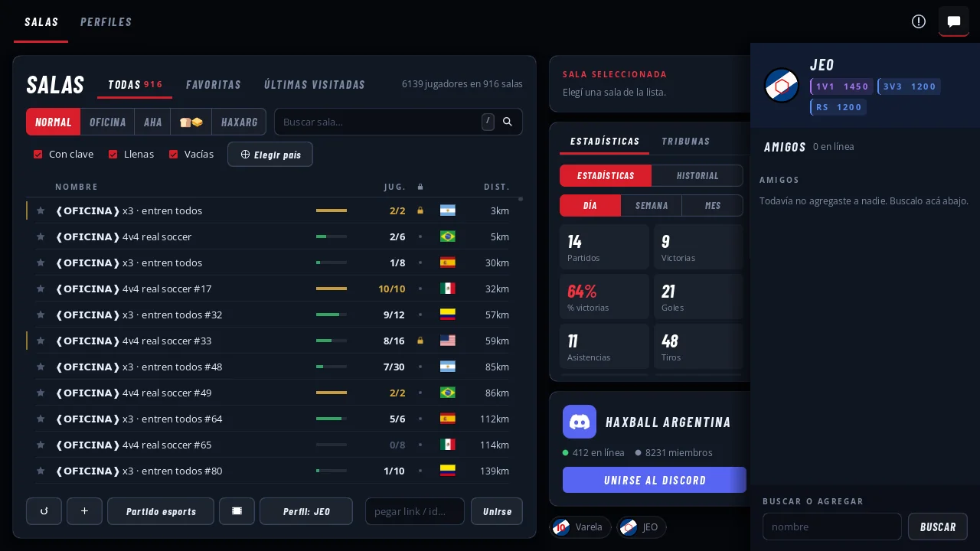This screenshot has height=551, width=980.
Task: Open the 'Últimas visitadas' tab
Action: click(315, 85)
